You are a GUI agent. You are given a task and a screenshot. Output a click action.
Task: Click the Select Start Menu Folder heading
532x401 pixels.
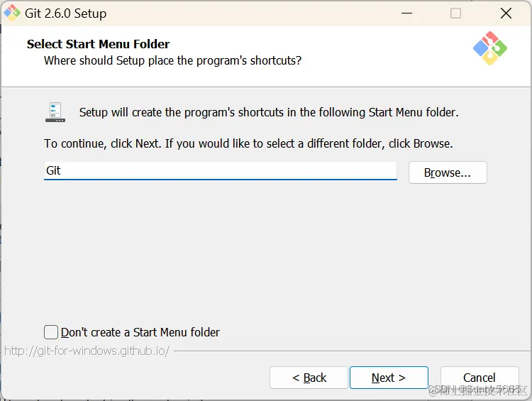pos(98,44)
